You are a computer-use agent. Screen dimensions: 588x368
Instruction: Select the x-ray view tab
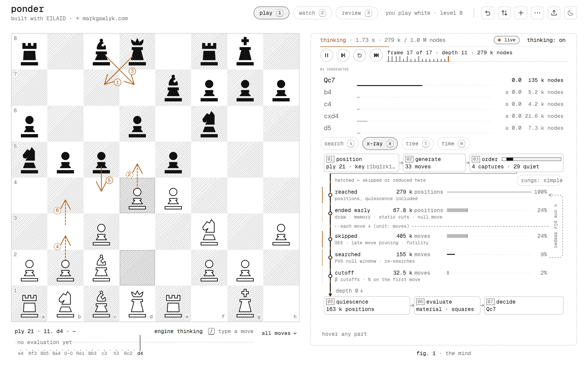click(x=380, y=144)
